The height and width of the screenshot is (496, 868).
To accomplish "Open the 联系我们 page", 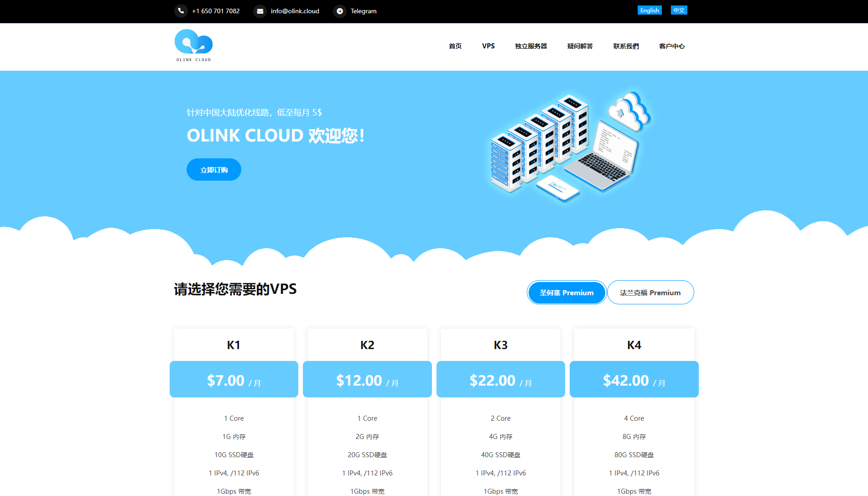I will tap(626, 46).
